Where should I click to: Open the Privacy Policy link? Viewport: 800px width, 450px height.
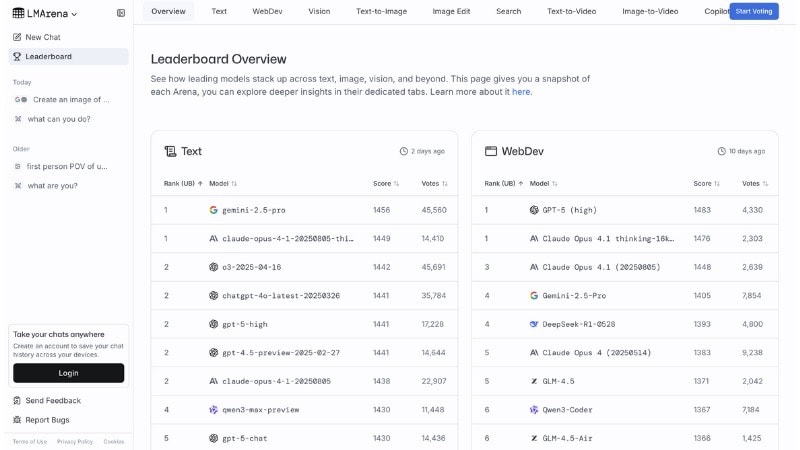[x=75, y=441]
